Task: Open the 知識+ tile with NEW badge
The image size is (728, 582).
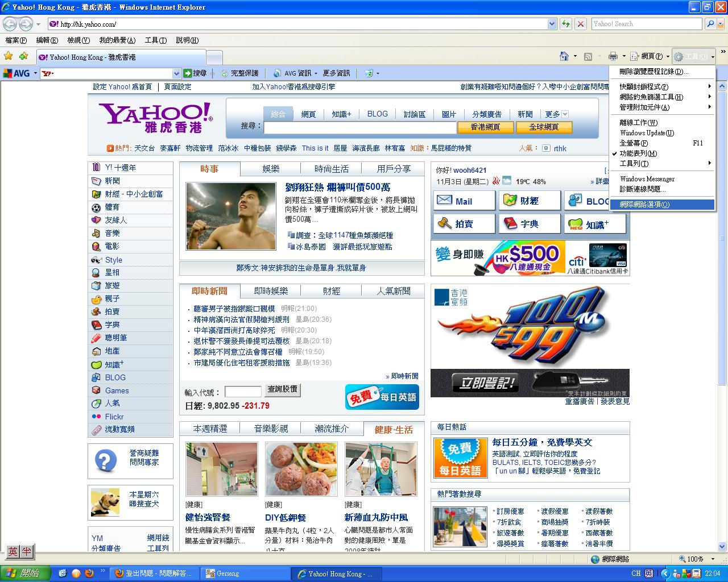Action: (x=595, y=223)
